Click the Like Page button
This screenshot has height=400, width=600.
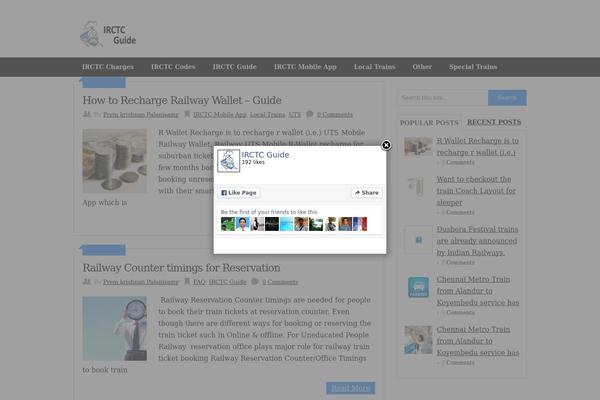tap(239, 193)
